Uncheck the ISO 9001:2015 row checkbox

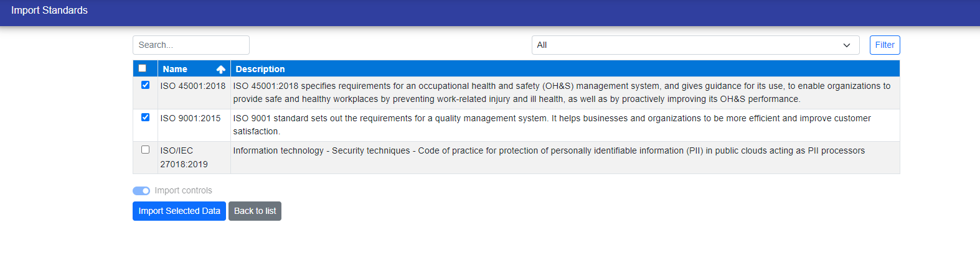tap(145, 118)
